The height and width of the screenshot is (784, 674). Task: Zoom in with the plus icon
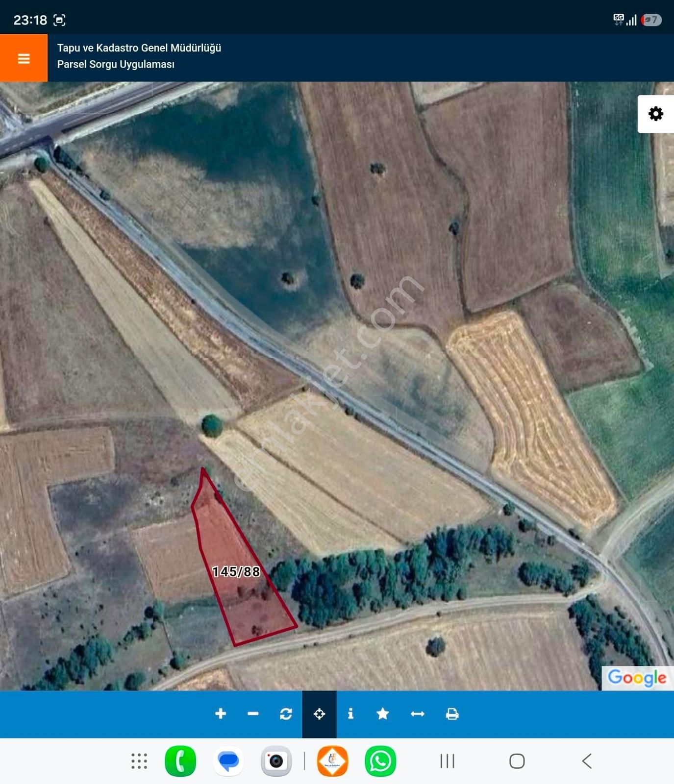pos(221,714)
